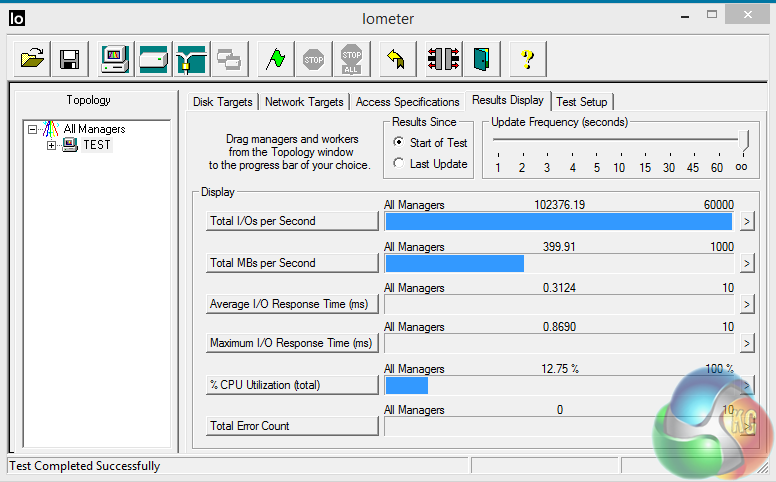776x482 pixels.
Task: Select Results Display tab
Action: 508,100
